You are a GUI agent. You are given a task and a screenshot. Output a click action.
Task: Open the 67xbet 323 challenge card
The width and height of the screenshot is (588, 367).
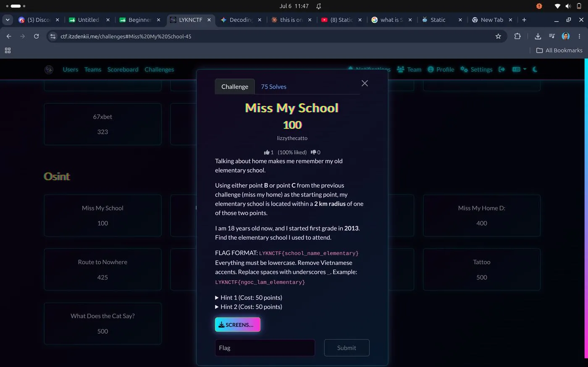(x=103, y=124)
